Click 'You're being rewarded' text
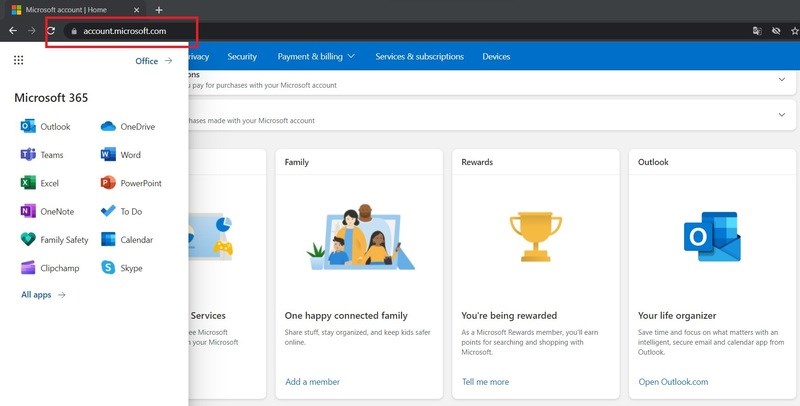Screen dimensions: 800x406 [x=509, y=316]
